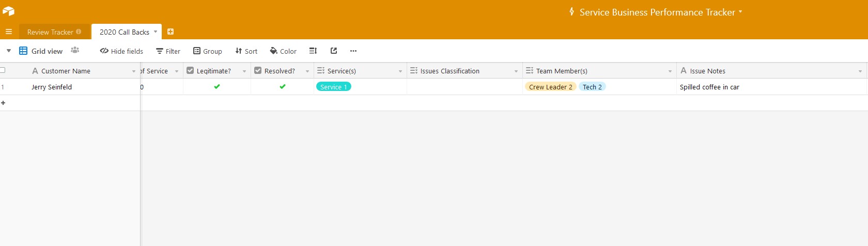Expand the view switcher arrow beside Grid view
This screenshot has width=868, height=246.
pos(9,51)
